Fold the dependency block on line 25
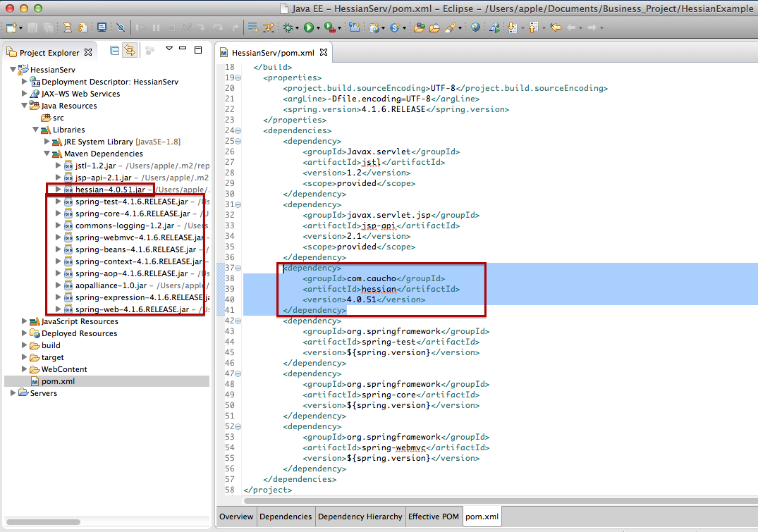The height and width of the screenshot is (532, 758). tap(238, 141)
